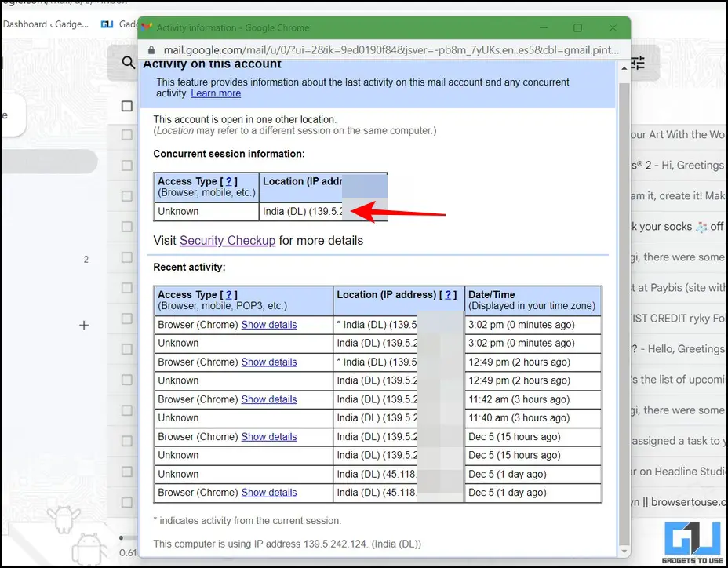
Task: Click the padlock site info icon
Action: [x=151, y=50]
